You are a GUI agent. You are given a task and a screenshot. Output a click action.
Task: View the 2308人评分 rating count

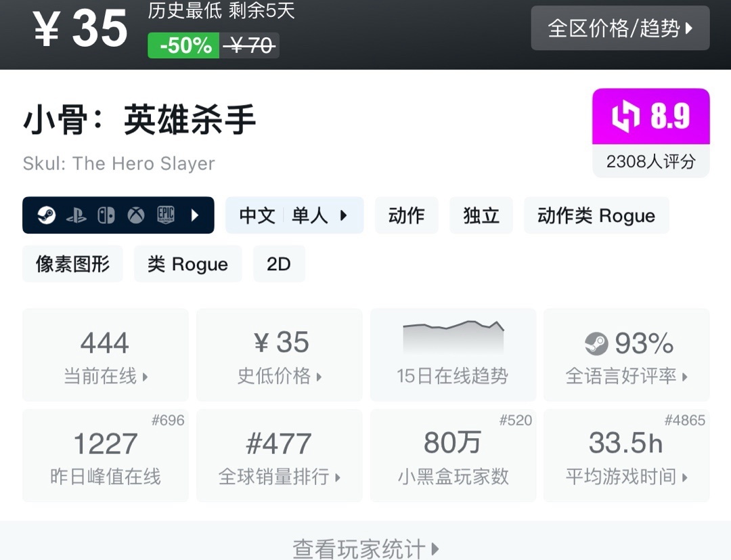click(x=651, y=161)
